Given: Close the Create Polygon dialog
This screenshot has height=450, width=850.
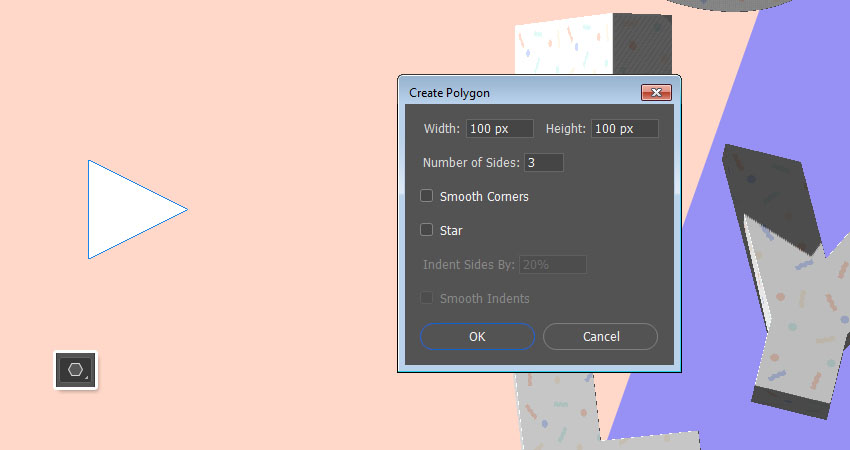Looking at the screenshot, I should tap(656, 92).
